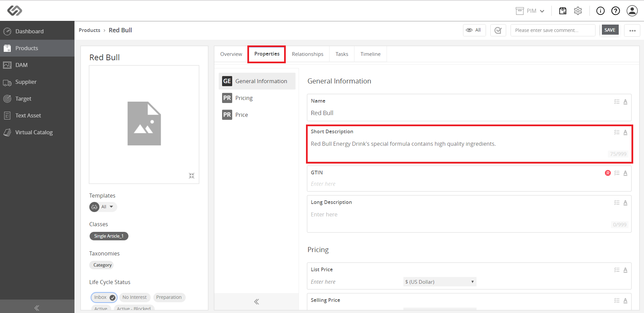Click the information icon in header

point(601,11)
